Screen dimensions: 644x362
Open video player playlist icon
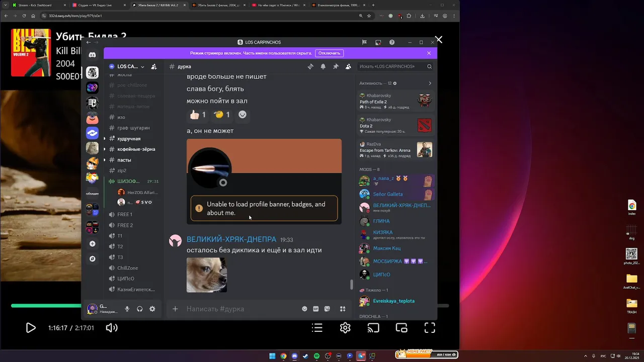tap(317, 328)
